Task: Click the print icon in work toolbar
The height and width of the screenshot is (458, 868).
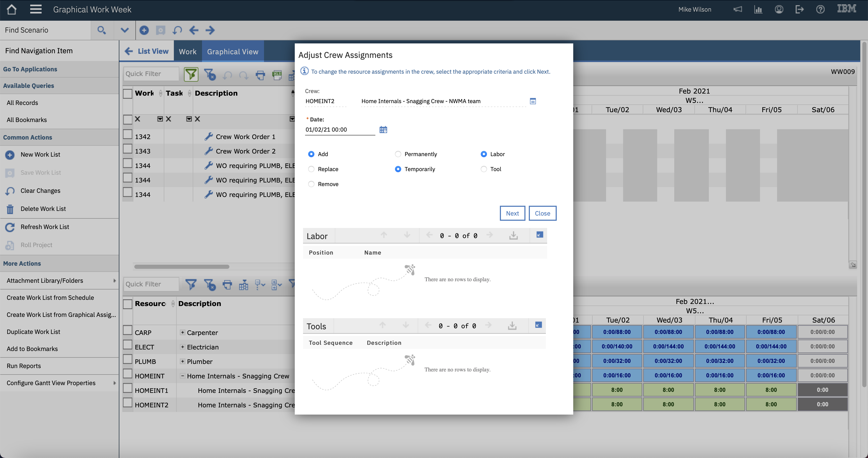Action: [260, 75]
